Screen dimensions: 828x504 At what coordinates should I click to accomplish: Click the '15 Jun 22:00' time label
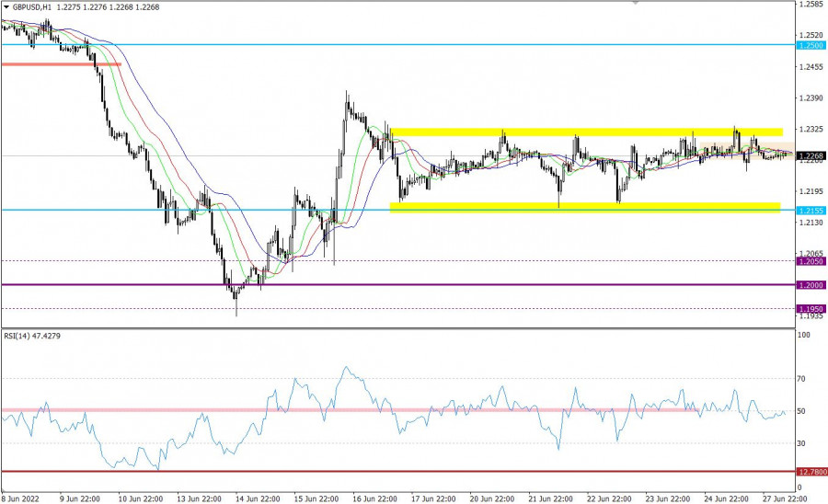pyautogui.click(x=316, y=498)
